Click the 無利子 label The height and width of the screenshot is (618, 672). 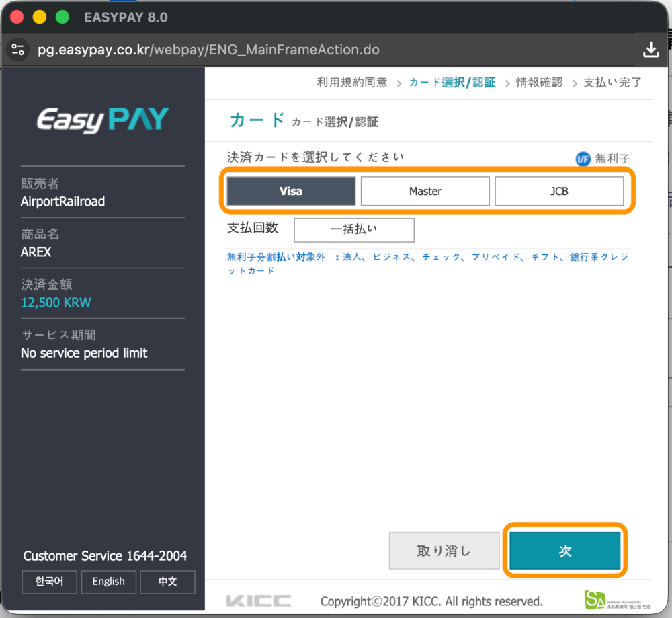(612, 159)
